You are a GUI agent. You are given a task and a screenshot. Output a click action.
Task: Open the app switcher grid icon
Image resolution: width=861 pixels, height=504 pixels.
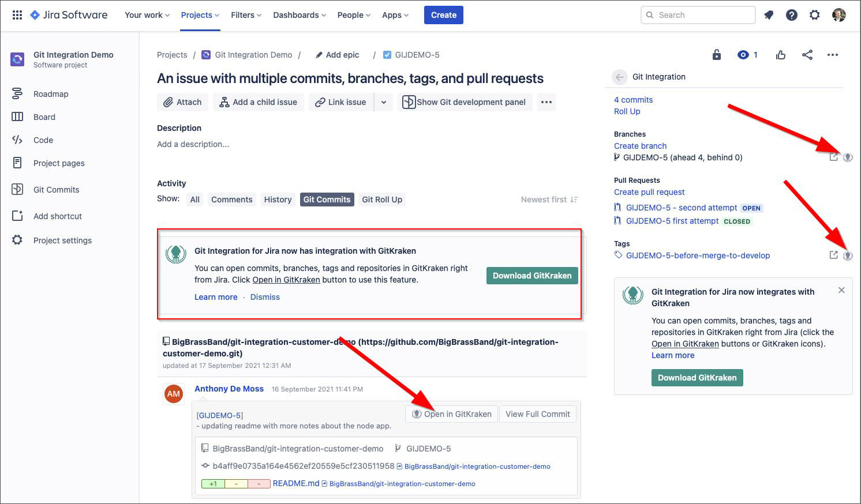(17, 15)
